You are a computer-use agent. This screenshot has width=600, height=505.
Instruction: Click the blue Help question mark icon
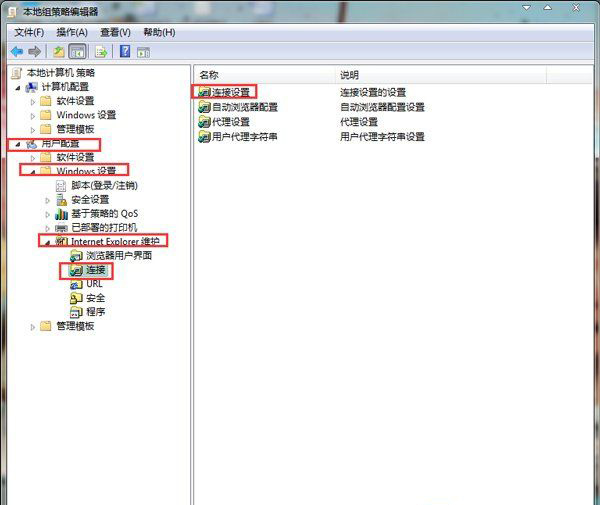(x=125, y=51)
